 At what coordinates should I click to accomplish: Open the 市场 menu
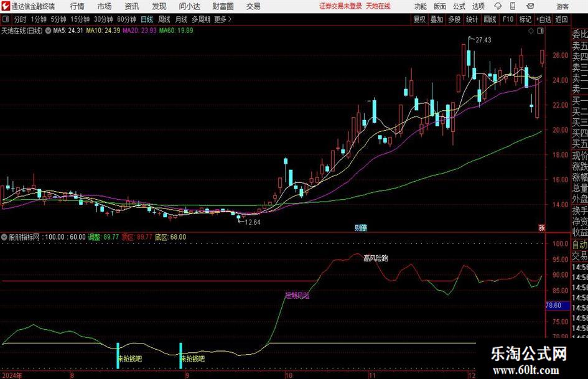105,6
